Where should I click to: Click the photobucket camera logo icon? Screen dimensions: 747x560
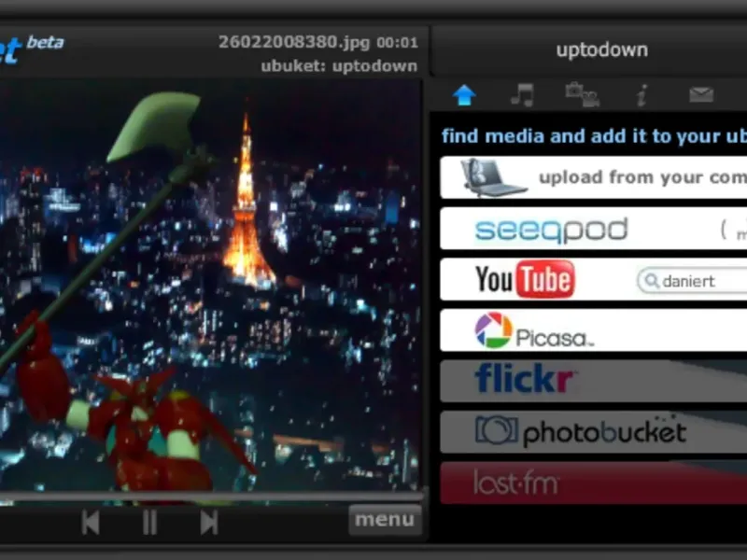tap(497, 429)
